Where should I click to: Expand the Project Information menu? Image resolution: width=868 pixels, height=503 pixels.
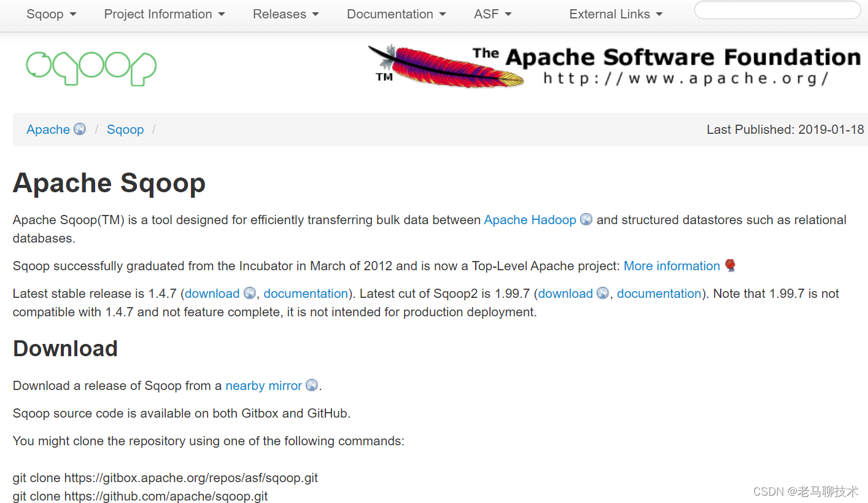[x=165, y=14]
